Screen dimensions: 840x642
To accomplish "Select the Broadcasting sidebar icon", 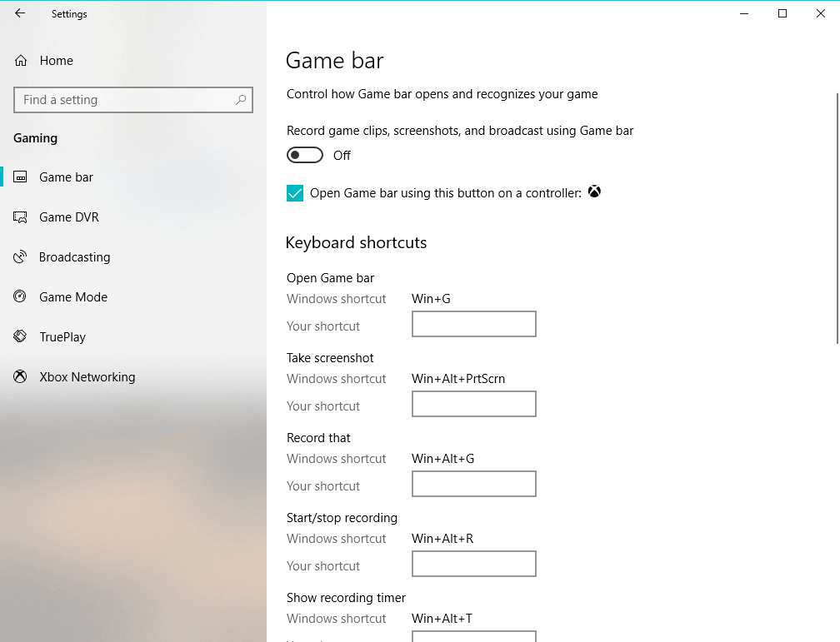I will pyautogui.click(x=20, y=257).
